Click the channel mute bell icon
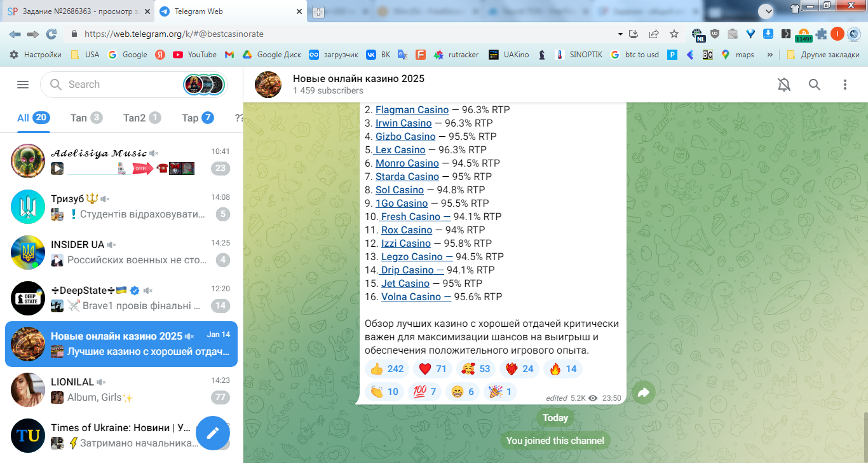This screenshot has height=463, width=868. point(784,85)
